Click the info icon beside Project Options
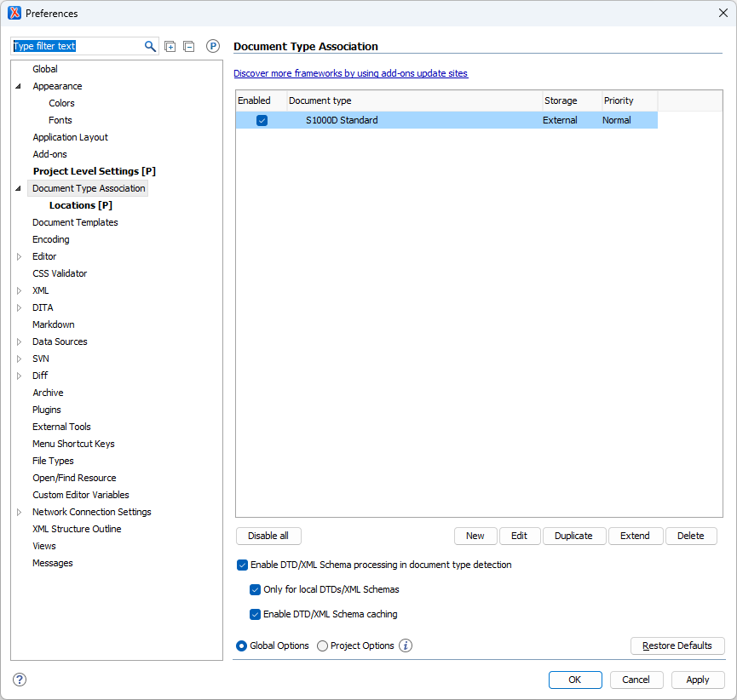The image size is (737, 700). click(406, 645)
